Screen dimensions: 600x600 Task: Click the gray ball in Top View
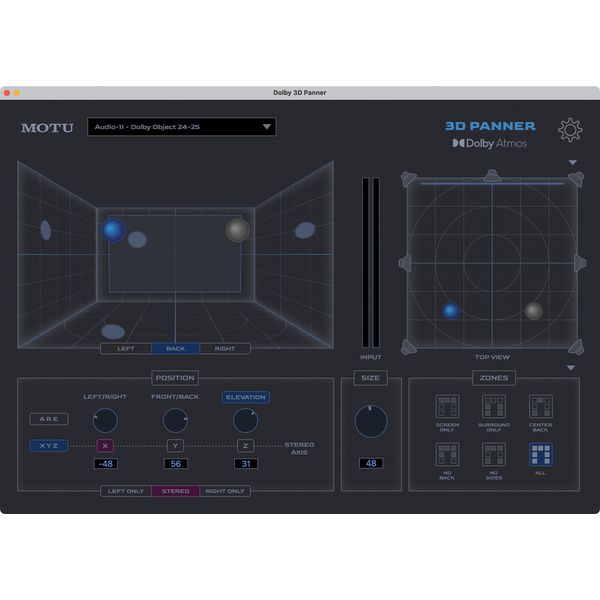tap(533, 311)
